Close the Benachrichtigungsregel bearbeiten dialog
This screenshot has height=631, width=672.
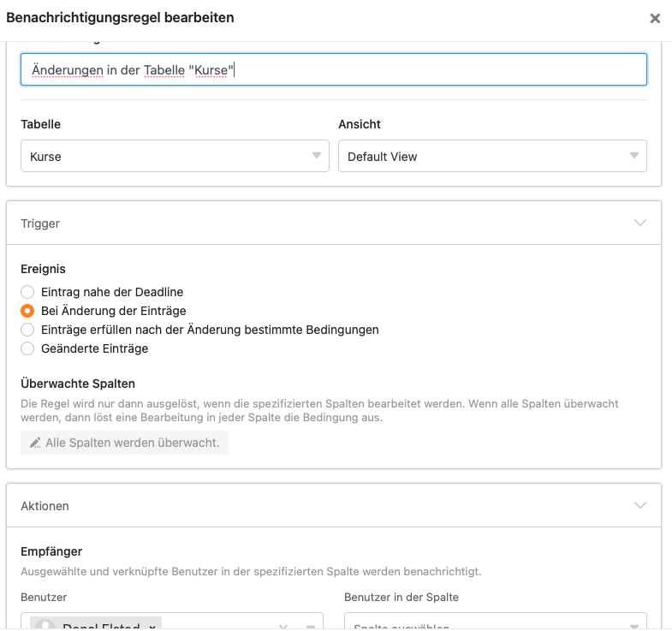[655, 18]
